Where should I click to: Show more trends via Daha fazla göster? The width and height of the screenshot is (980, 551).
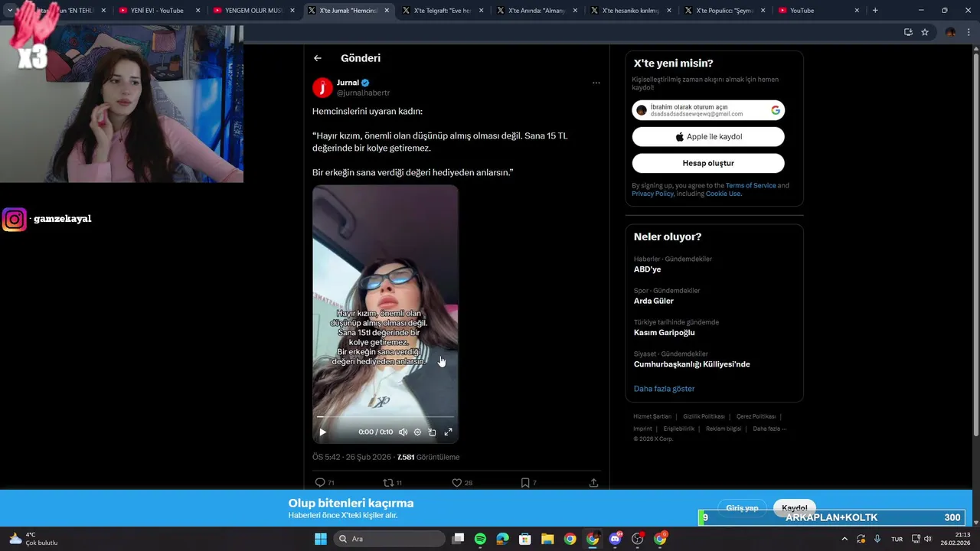(x=664, y=389)
